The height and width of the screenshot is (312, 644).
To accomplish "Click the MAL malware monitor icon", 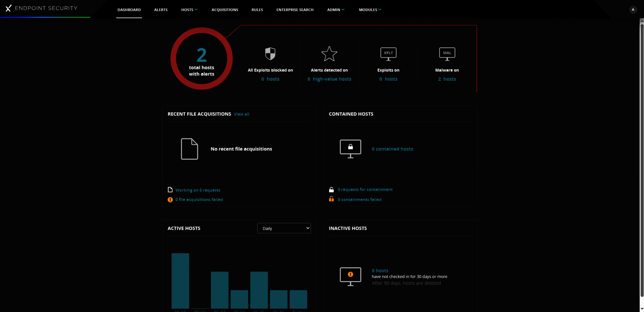I will point(447,54).
